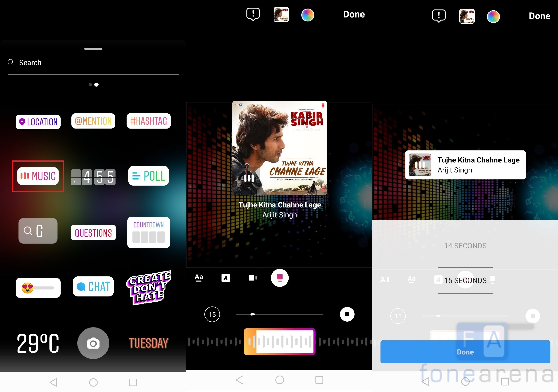The height and width of the screenshot is (392, 558).
Task: Toggle the HASHTAG sticker option
Action: click(148, 122)
